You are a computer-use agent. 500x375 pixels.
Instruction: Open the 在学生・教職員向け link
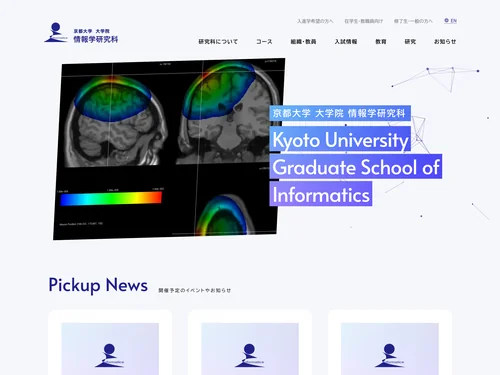364,21
